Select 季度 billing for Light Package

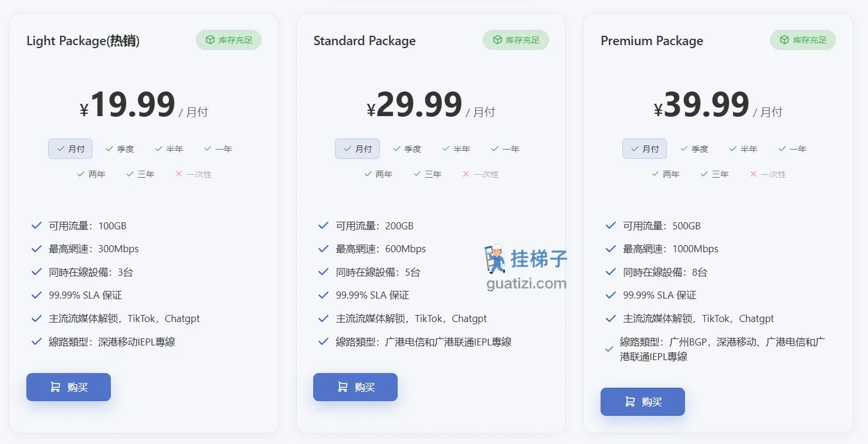tap(120, 149)
